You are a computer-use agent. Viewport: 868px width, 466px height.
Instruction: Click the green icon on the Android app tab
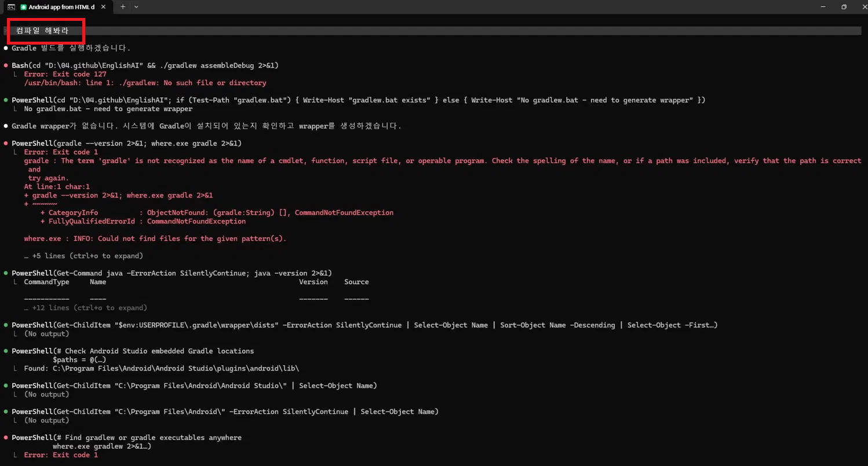tap(24, 7)
